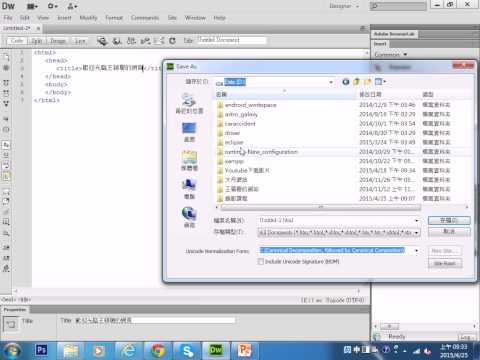The image size is (480, 360).
Task: Open the android_workspace folder
Action: (x=250, y=105)
